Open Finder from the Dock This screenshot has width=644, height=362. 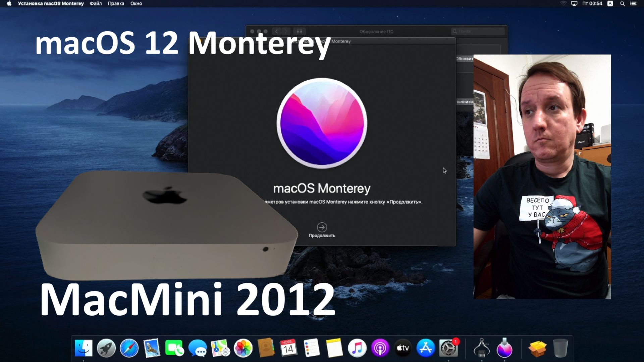[84, 348]
